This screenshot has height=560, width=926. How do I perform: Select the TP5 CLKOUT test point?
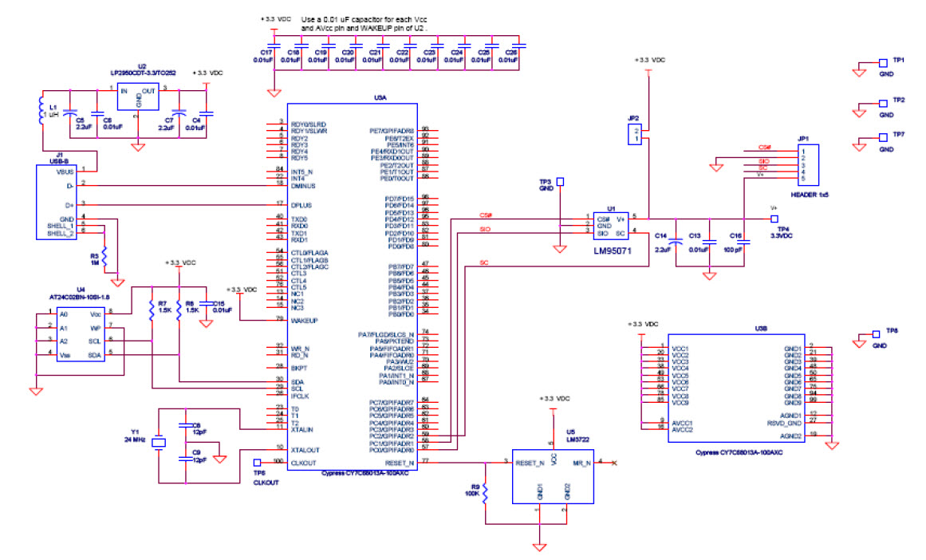click(x=257, y=462)
